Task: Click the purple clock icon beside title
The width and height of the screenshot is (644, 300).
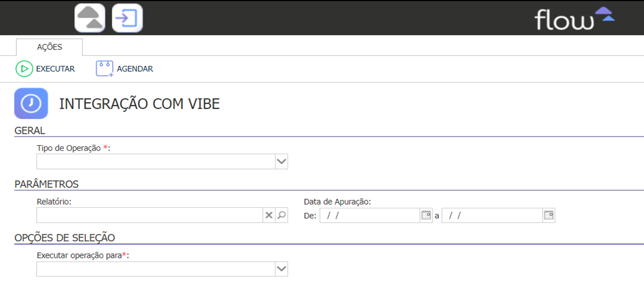Action: [x=31, y=103]
